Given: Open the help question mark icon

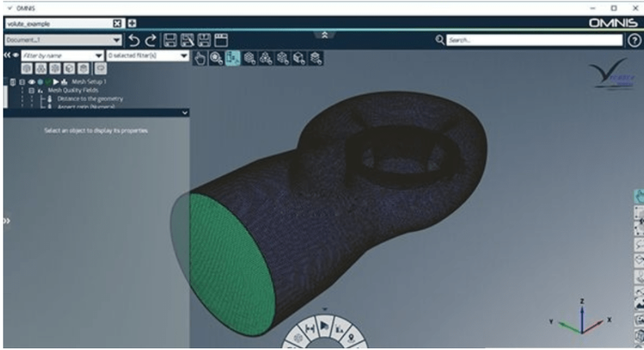Looking at the screenshot, I should 634,39.
